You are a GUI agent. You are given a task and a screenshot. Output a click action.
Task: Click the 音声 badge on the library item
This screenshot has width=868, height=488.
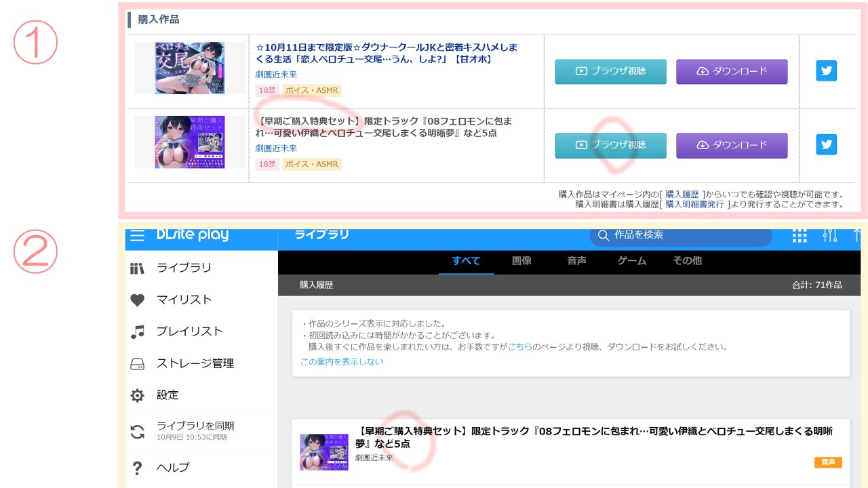(x=828, y=462)
